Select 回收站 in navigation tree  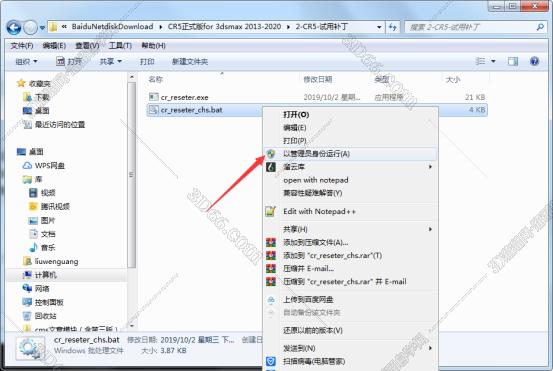(x=39, y=316)
